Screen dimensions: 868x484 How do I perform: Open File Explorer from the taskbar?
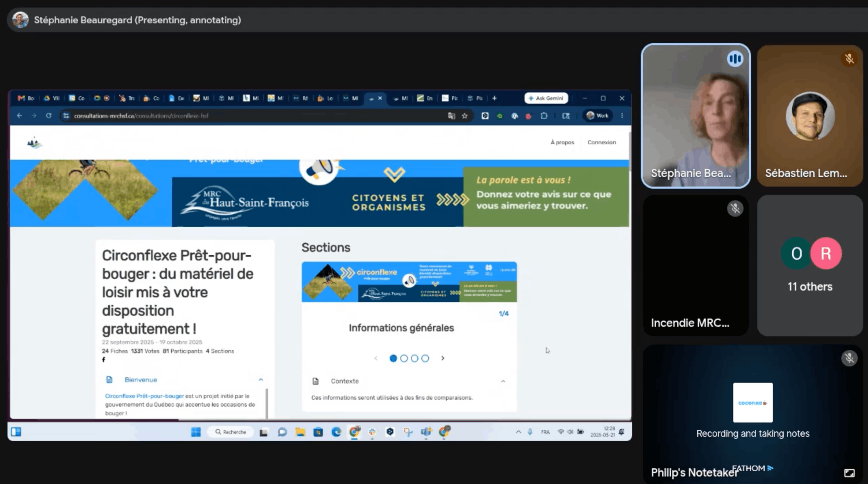pyautogui.click(x=300, y=432)
